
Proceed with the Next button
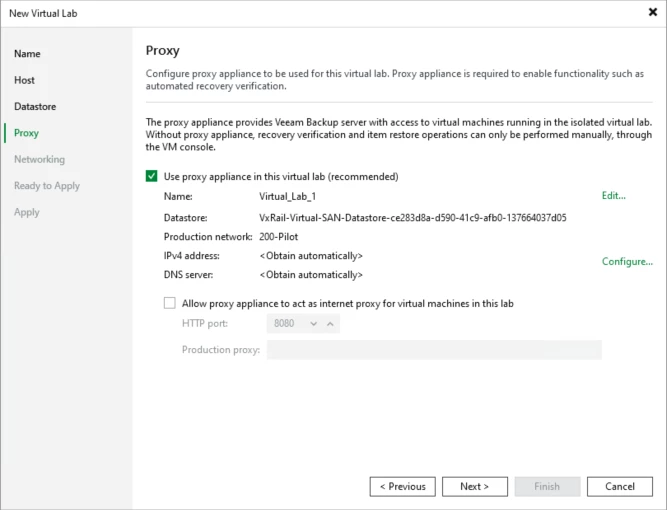[x=475, y=487]
